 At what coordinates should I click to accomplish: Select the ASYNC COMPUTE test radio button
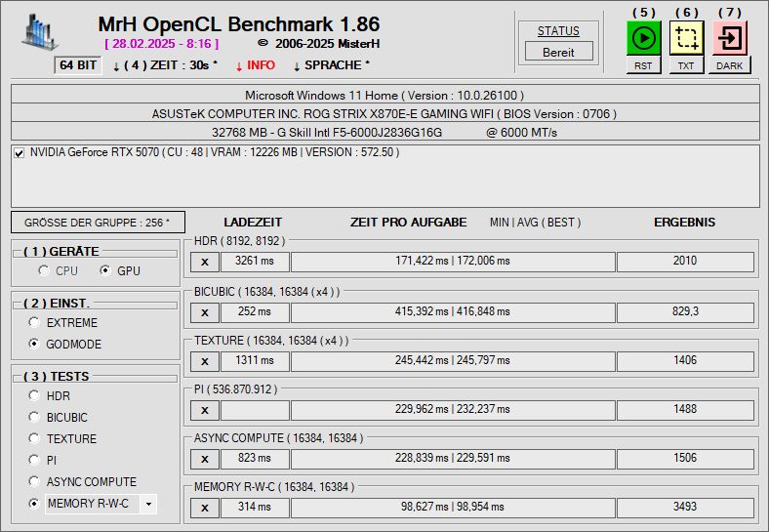point(34,481)
